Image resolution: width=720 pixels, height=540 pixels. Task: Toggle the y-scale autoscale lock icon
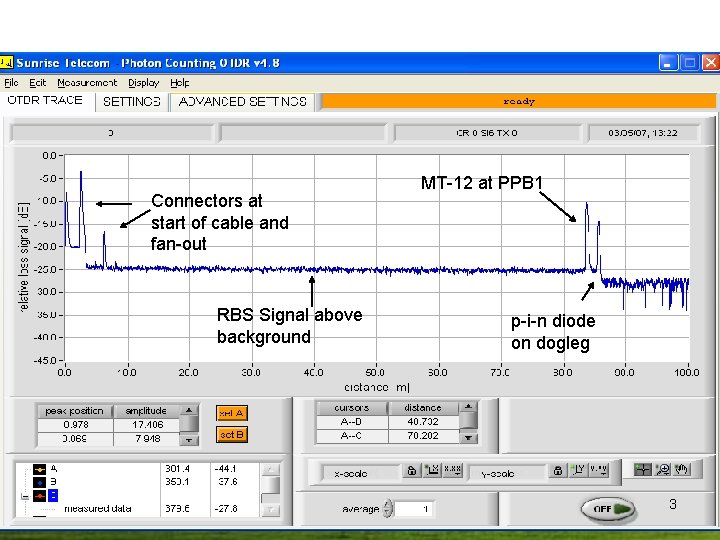coord(558,470)
